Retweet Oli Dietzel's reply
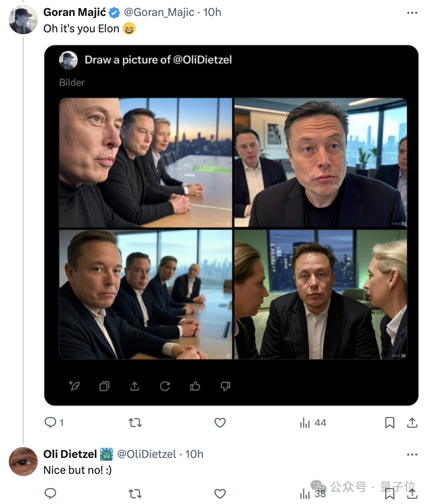This screenshot has height=504, width=429. 135,493
